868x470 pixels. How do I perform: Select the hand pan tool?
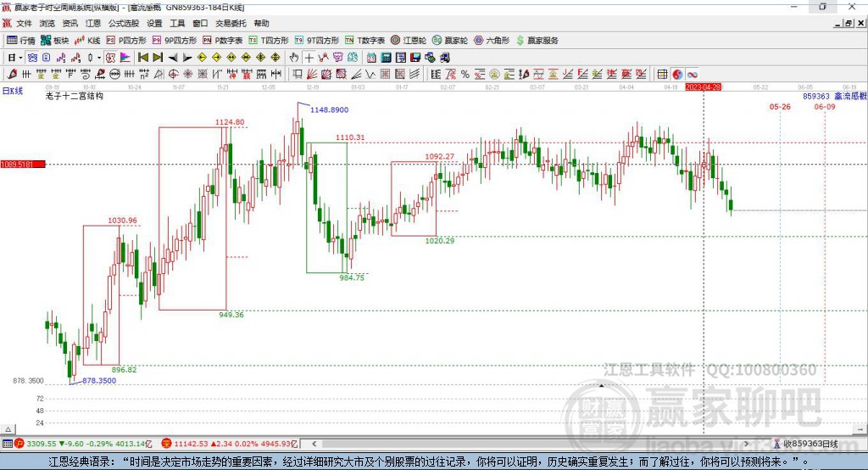click(294, 58)
